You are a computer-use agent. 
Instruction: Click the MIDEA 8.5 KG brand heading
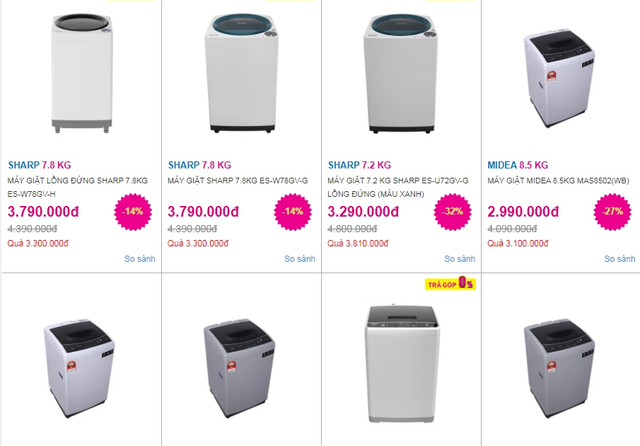[517, 164]
